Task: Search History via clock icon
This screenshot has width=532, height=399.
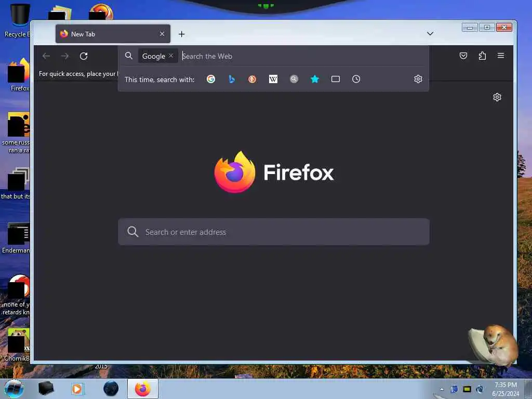Action: point(356,79)
